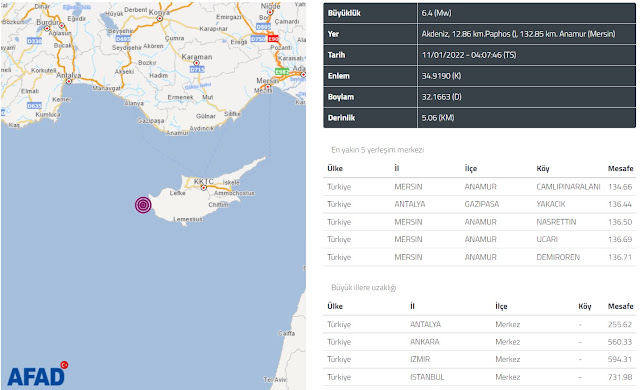The width and height of the screenshot is (640, 390).
Task: Click the distance value 731.98
Action: (620, 377)
